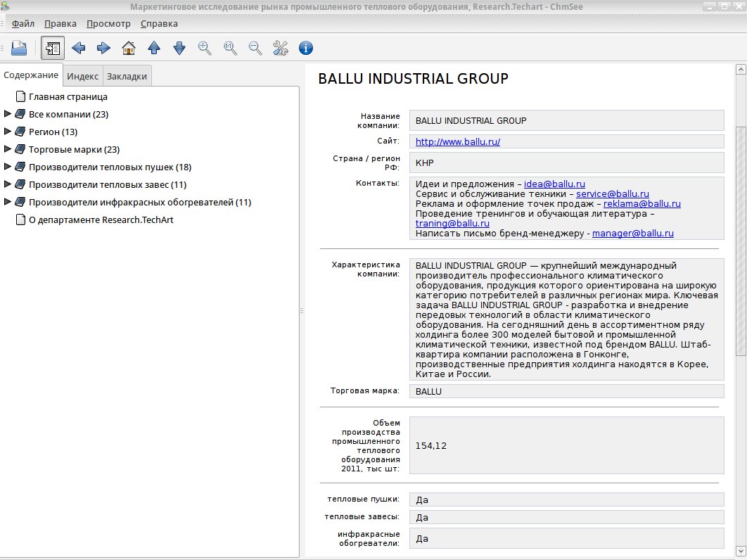The width and height of the screenshot is (747, 560).
Task: Go forward with the right arrow icon
Action: (103, 48)
